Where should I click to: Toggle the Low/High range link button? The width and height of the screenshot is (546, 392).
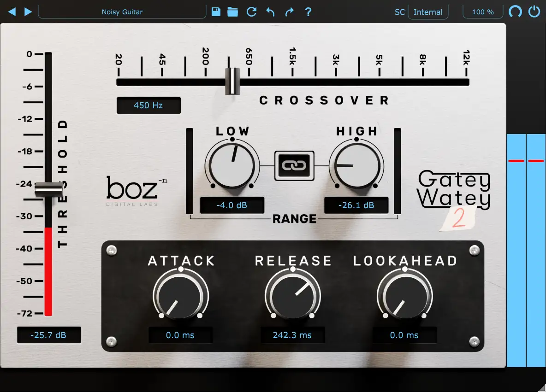coord(294,165)
